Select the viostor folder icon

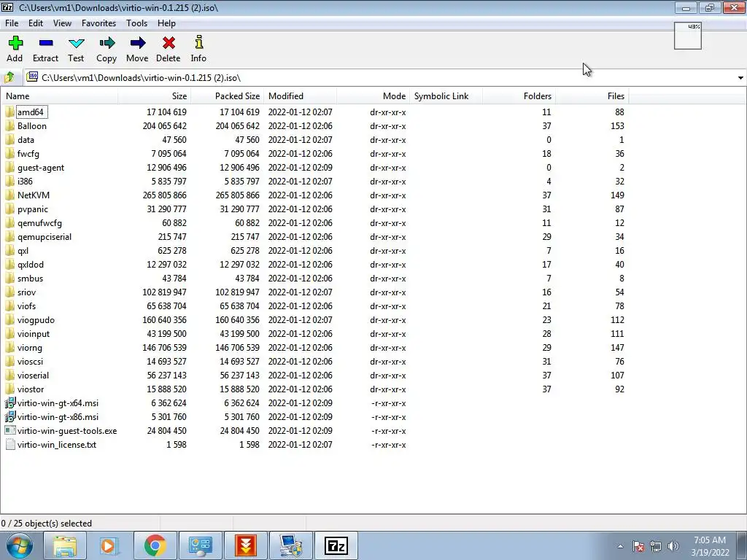click(x=9, y=389)
